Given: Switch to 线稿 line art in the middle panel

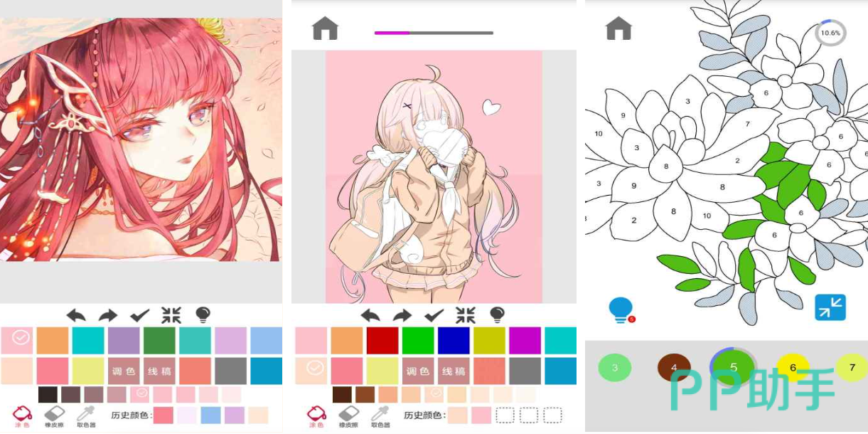Looking at the screenshot, I should pos(454,371).
